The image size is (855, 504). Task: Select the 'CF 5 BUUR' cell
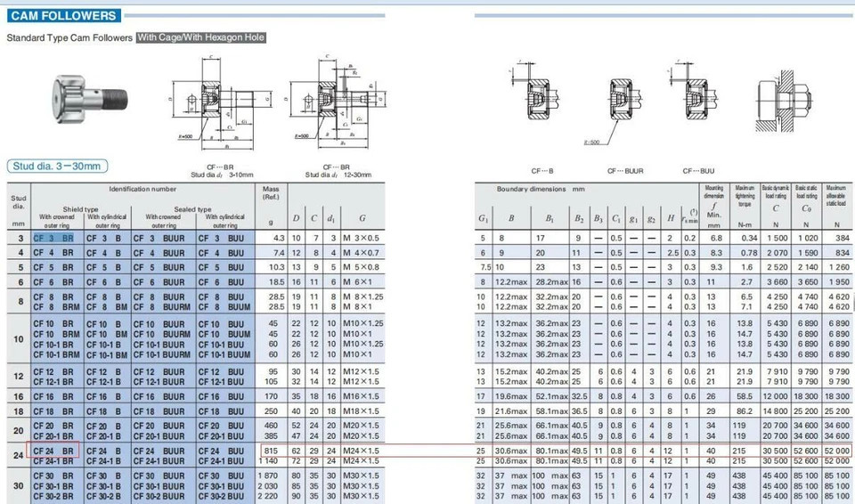click(x=159, y=268)
